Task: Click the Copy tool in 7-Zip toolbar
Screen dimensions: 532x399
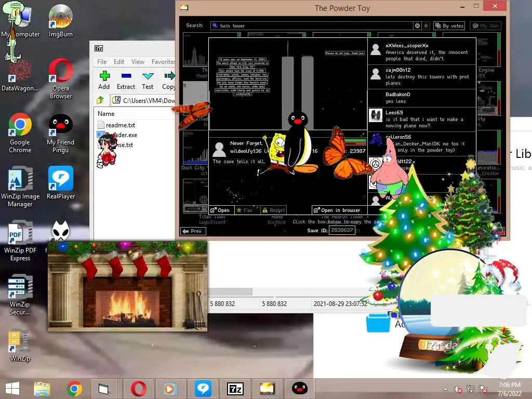Action: tap(169, 80)
